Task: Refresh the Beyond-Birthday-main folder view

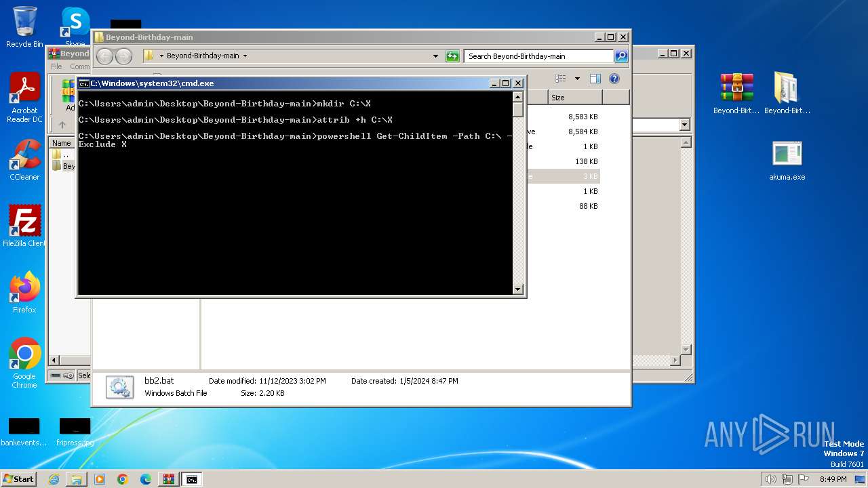Action: 452,56
